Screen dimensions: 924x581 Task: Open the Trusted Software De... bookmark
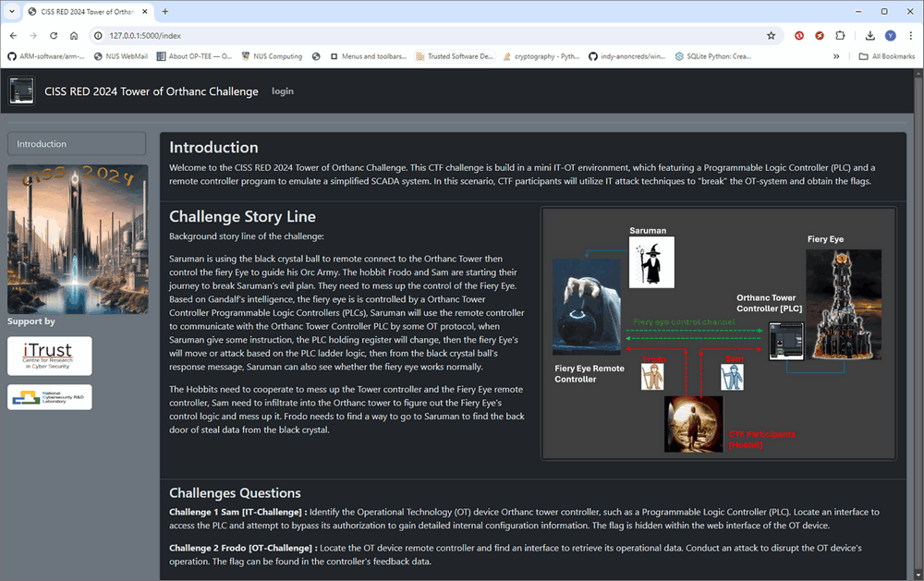(x=455, y=56)
